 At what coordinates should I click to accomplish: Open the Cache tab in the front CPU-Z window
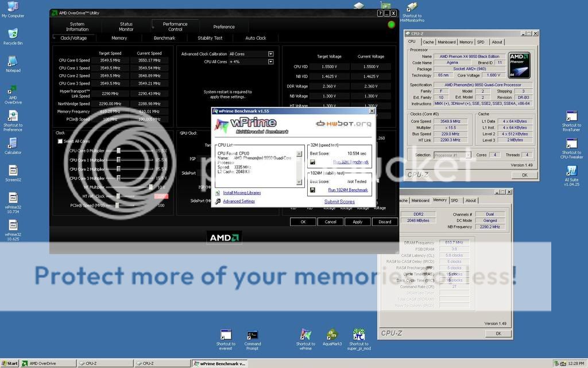[428, 42]
